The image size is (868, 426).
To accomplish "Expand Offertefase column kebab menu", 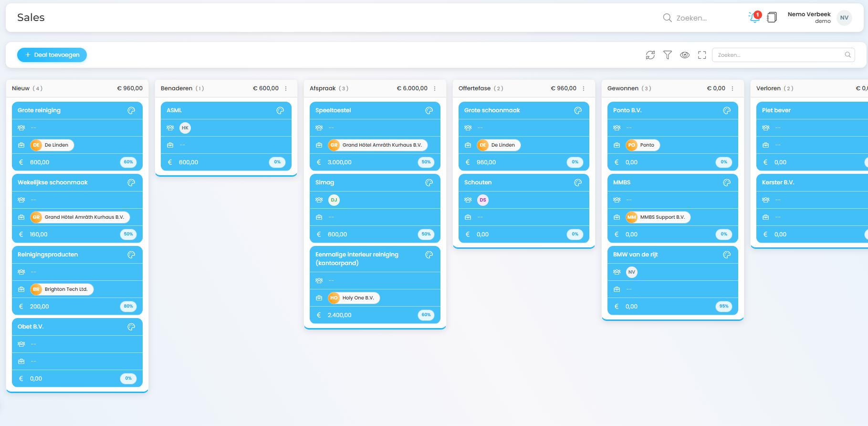I will [584, 88].
